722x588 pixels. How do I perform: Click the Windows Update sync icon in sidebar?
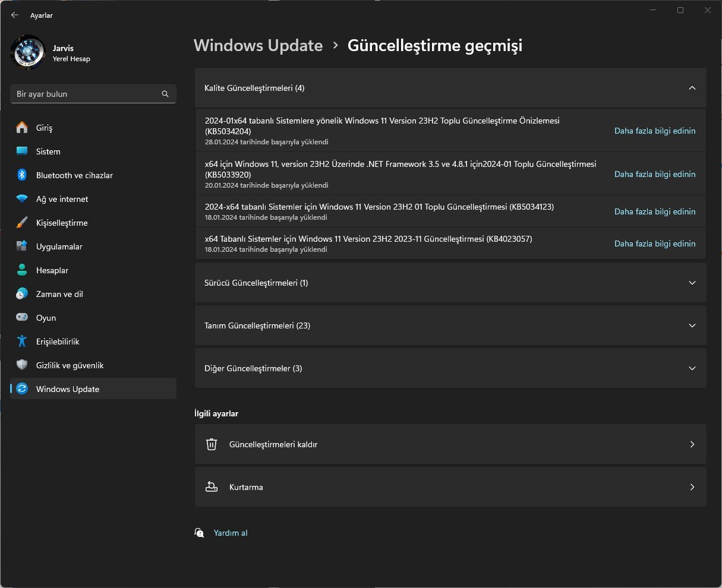pos(22,389)
